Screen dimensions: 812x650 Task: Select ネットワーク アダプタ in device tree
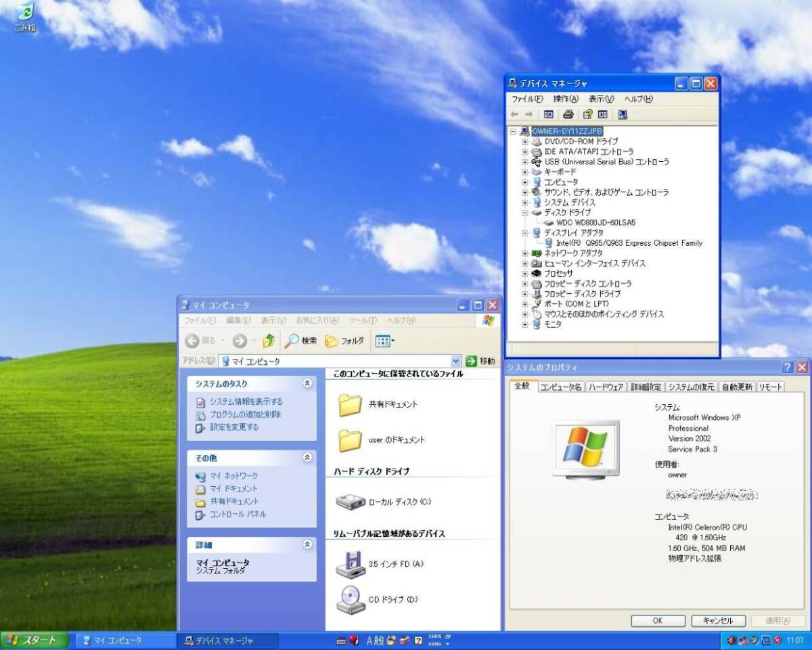[573, 253]
